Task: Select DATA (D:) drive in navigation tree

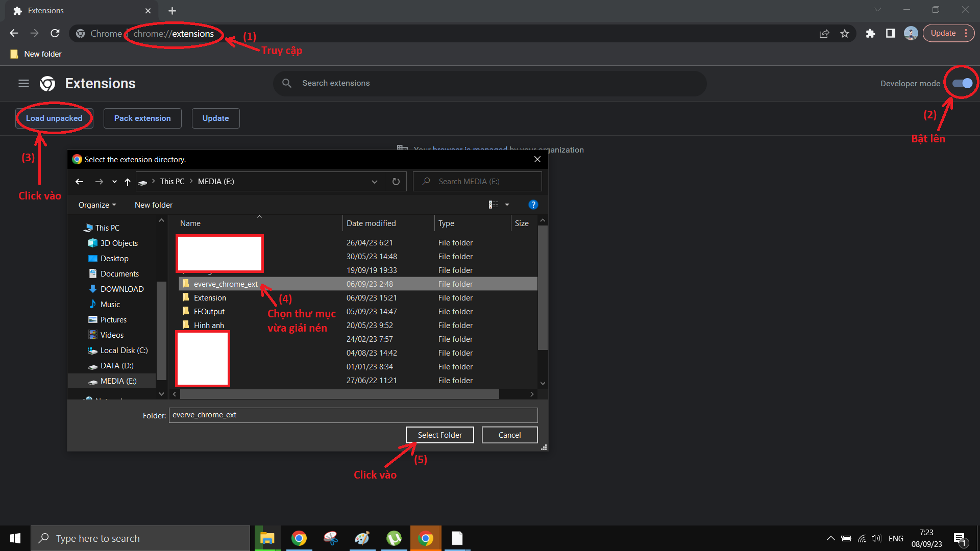Action: [116, 366]
